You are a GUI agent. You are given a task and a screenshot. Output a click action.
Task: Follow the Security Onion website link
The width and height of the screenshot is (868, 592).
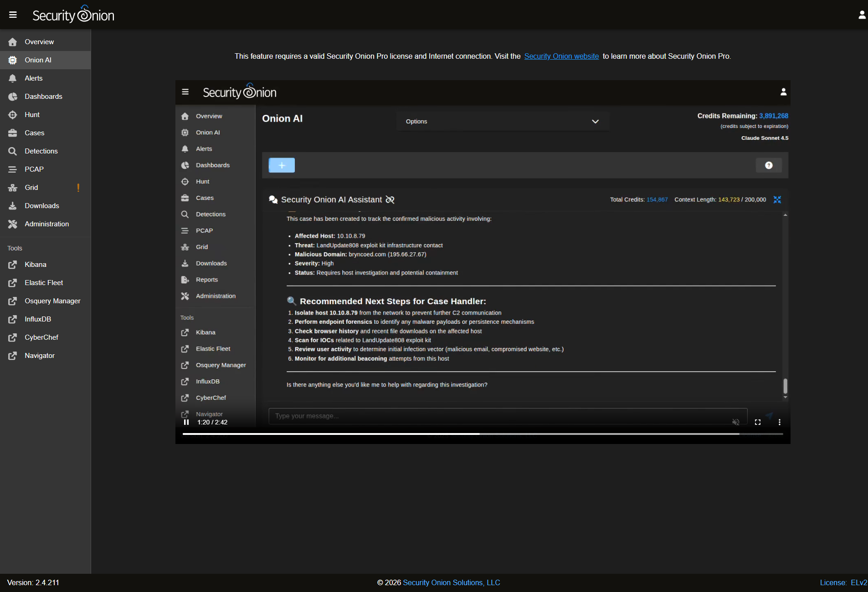pos(561,56)
